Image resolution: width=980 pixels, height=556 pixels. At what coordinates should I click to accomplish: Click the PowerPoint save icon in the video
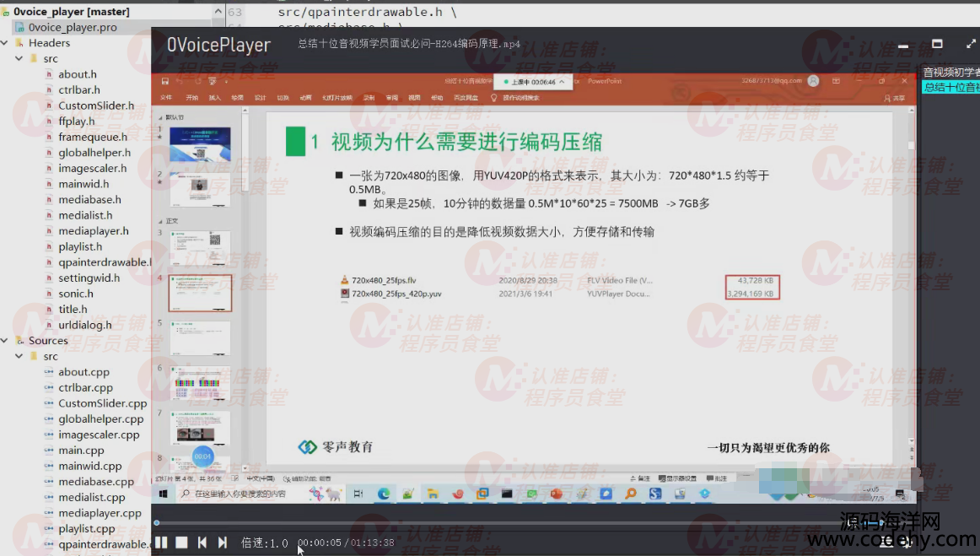(x=165, y=81)
